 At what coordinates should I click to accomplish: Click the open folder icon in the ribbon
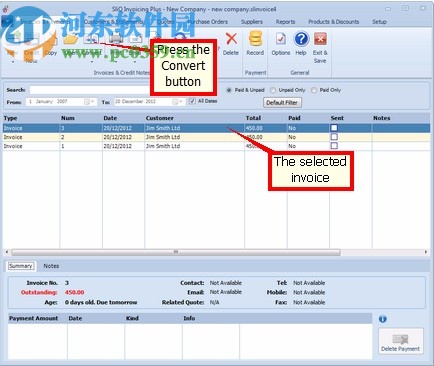71,39
